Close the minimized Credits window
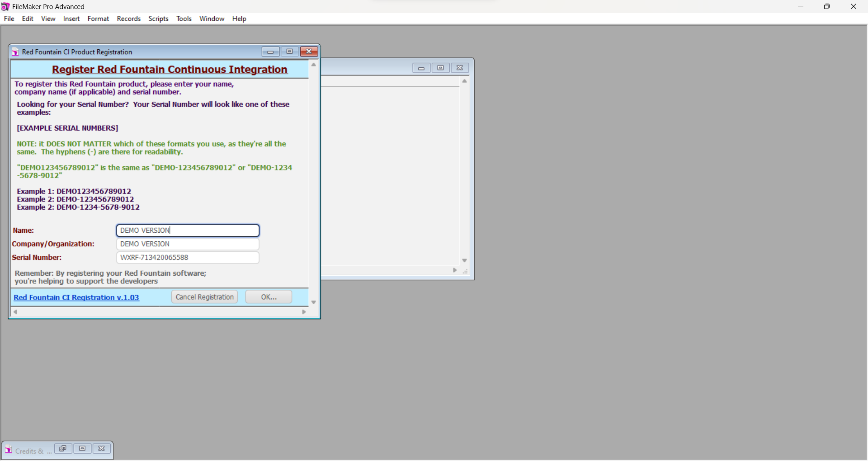 point(102,449)
